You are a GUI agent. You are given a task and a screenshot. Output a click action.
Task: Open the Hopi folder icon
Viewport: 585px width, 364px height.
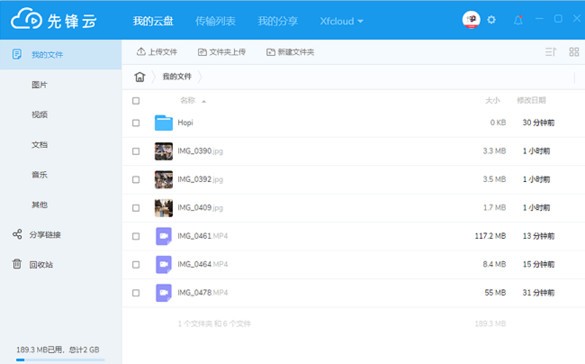163,123
